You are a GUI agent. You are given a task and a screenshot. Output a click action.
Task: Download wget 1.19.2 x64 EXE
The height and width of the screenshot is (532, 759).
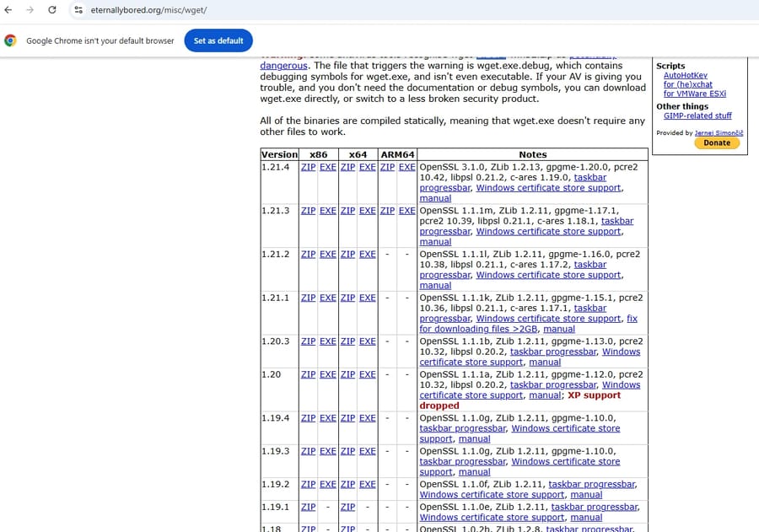pyautogui.click(x=368, y=484)
